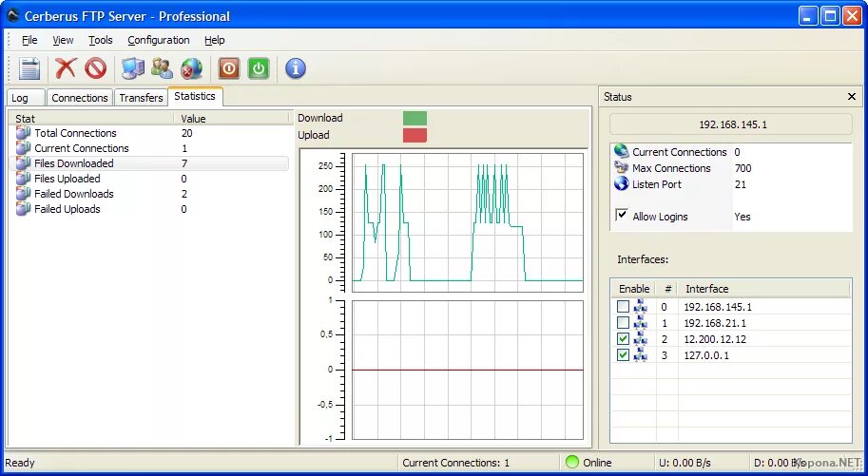Viewport: 868px width, 476px height.
Task: Disable interface 12.200.12.12 checkbox
Action: click(624, 339)
